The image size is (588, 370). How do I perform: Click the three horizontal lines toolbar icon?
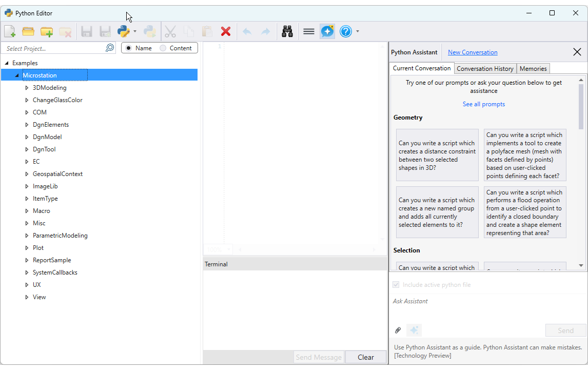[x=309, y=31]
